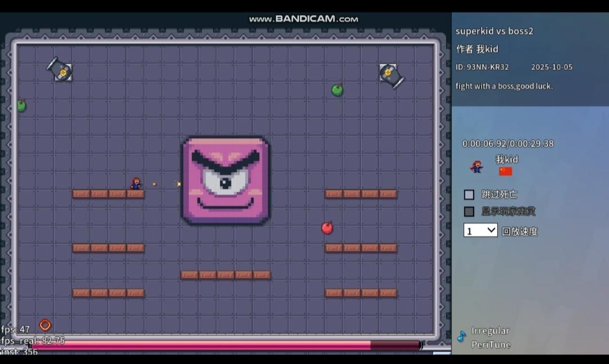Click the level ID 93NN-KR32

point(482,67)
